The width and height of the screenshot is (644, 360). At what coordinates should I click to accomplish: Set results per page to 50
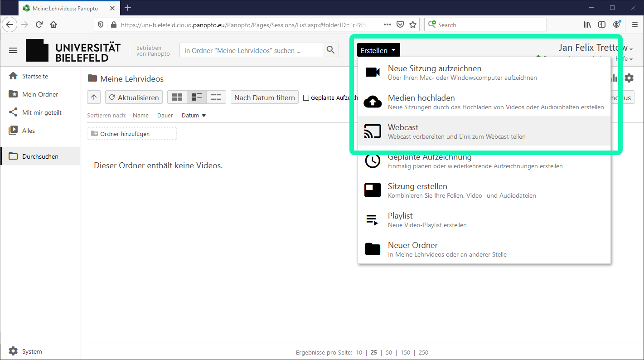(x=389, y=352)
